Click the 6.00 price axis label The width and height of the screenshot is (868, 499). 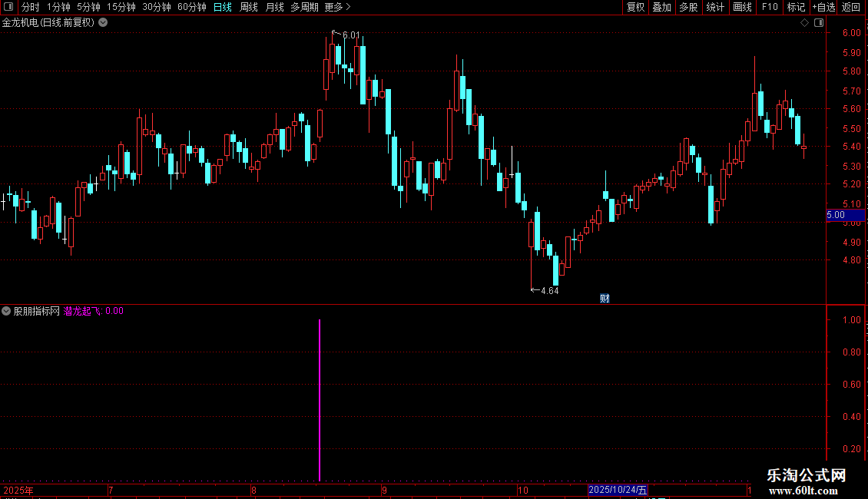coord(851,33)
